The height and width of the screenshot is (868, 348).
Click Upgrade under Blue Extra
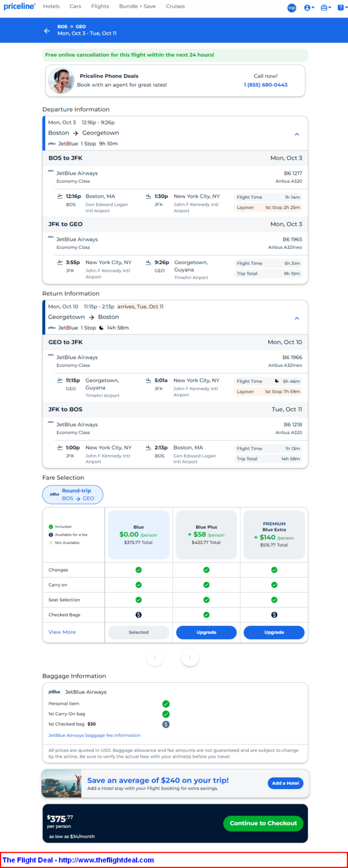[x=274, y=632]
